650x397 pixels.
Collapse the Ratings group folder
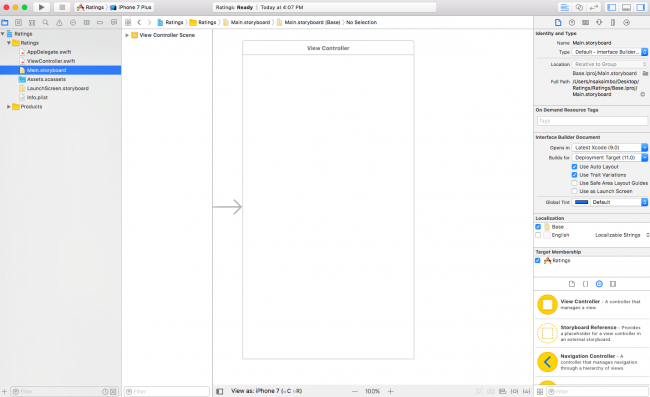[x=9, y=43]
